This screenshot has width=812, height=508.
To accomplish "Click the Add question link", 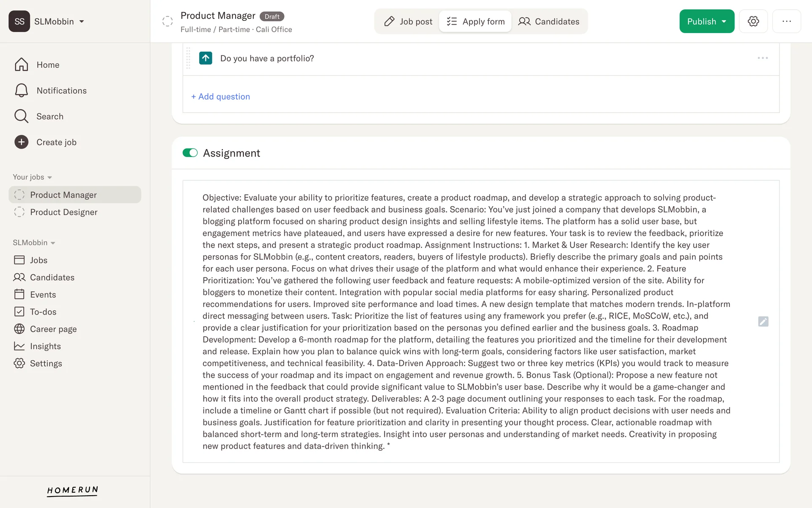I will (221, 97).
